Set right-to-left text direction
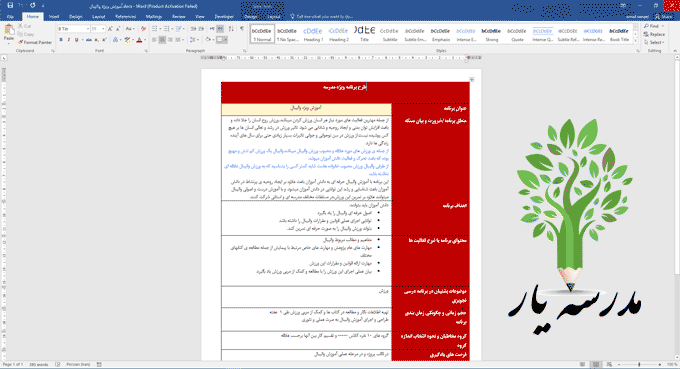 pyautogui.click(x=220, y=29)
